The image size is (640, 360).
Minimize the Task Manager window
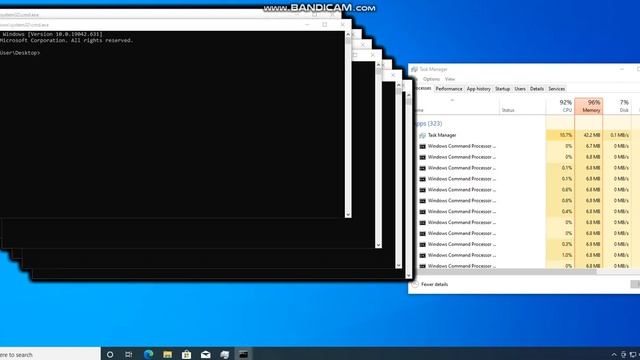(x=622, y=69)
